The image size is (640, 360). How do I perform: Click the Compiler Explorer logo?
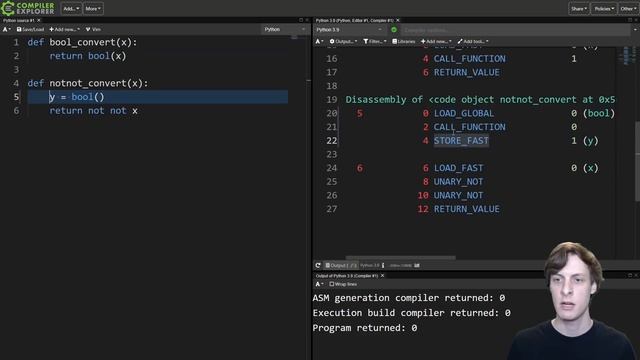tap(28, 8)
